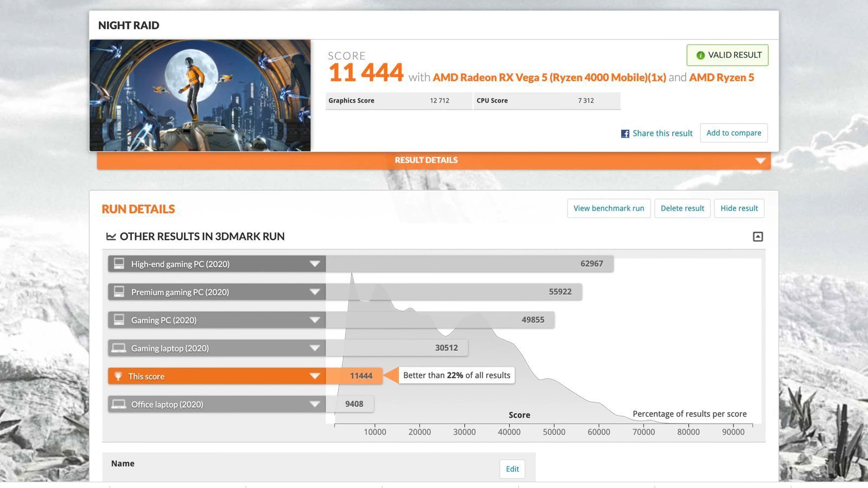Expand Gaming PC (2020) dropdown arrow
This screenshot has height=488, width=868.
click(x=315, y=320)
